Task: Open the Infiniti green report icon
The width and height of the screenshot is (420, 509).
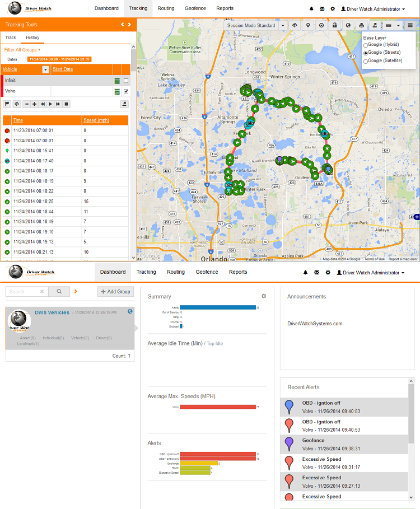Action: [117, 81]
